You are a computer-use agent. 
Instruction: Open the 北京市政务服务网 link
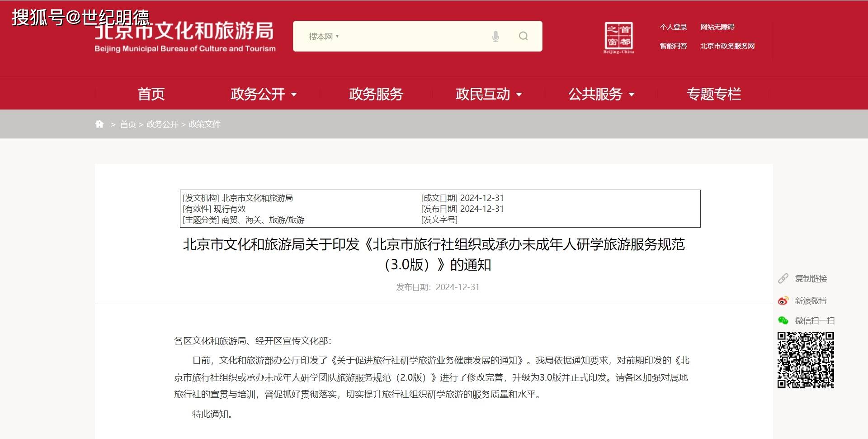pos(728,46)
